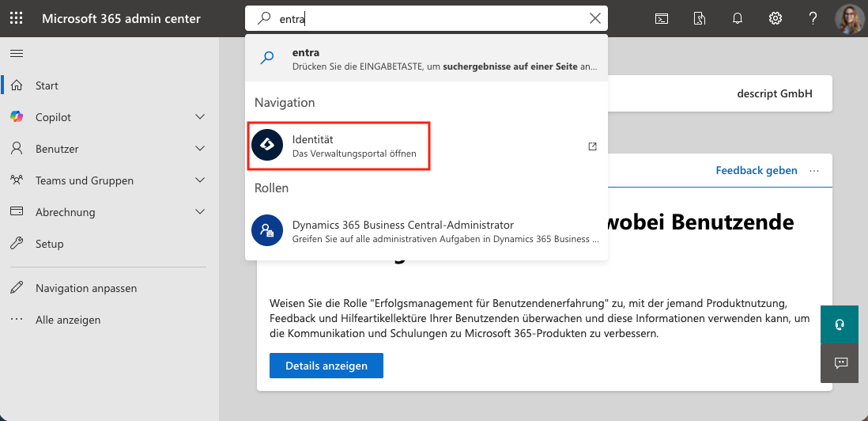The image size is (868, 421).
Task: Open the Cloud Shell terminal icon
Action: (661, 18)
